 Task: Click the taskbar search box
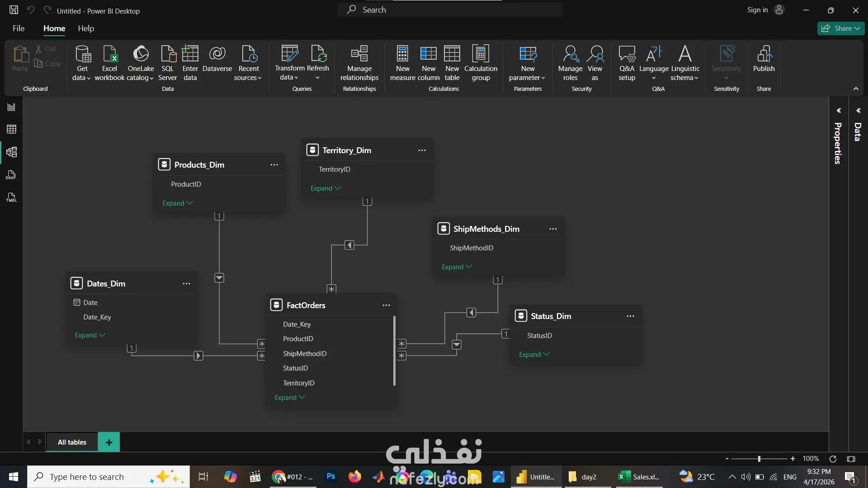108,477
